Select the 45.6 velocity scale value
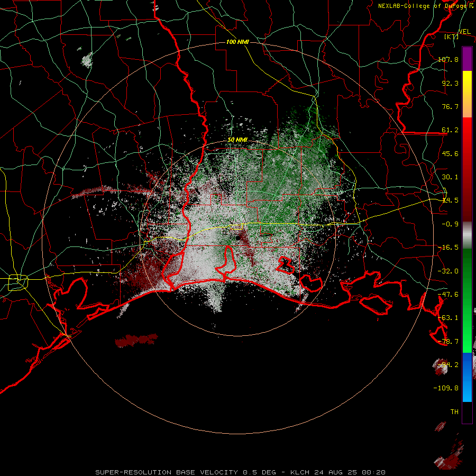 coord(450,153)
